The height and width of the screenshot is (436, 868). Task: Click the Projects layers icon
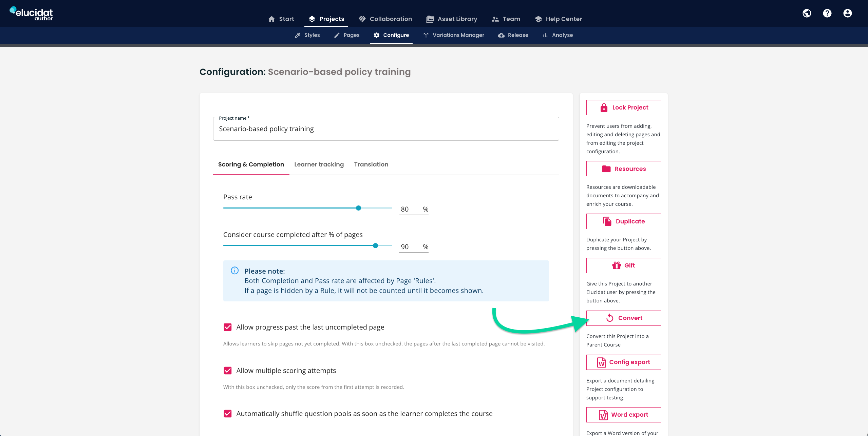312,19
